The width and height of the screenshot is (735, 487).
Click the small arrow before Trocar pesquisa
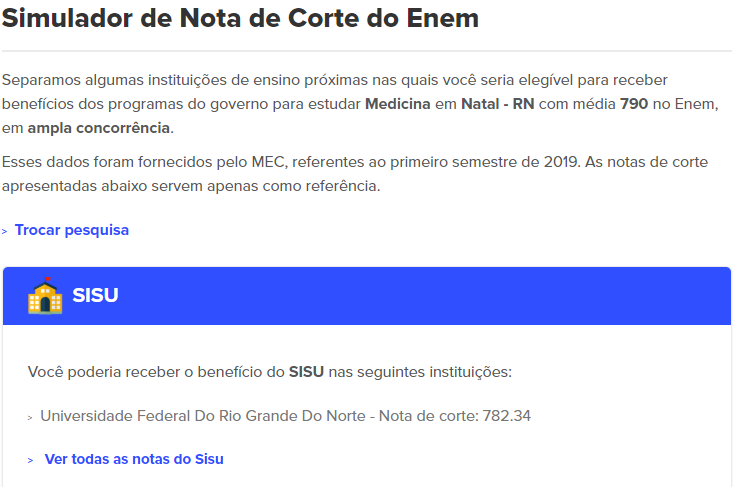pos(5,231)
